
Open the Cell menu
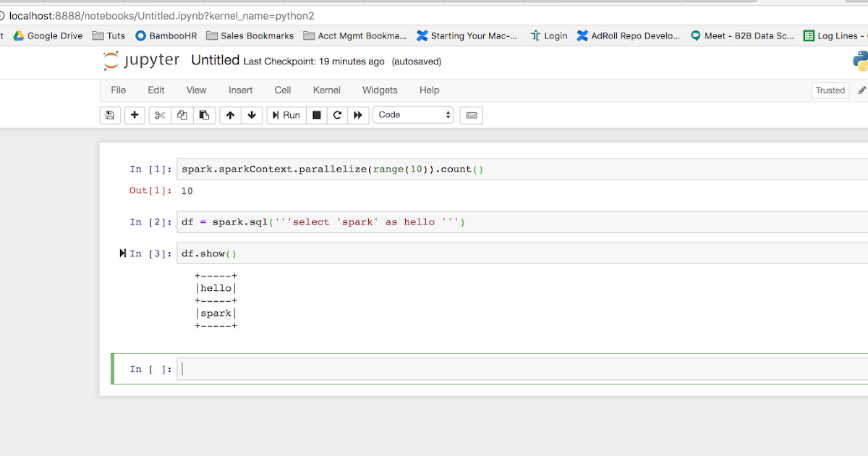283,90
